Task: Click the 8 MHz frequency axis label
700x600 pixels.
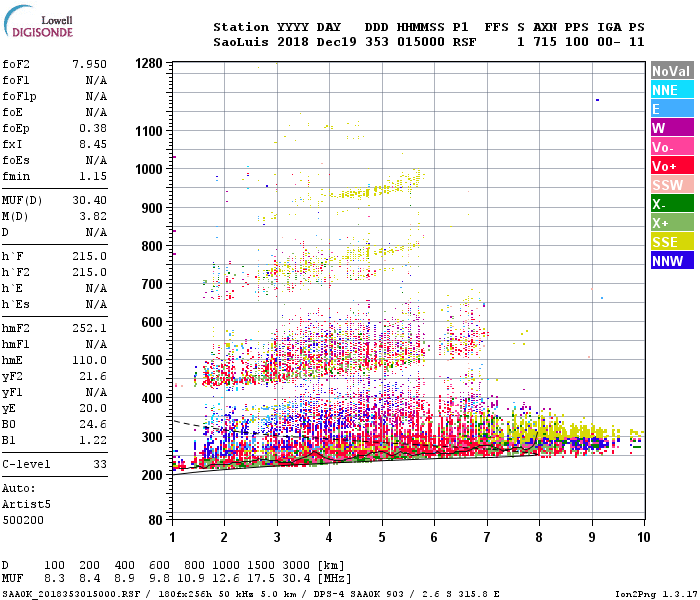Action: point(539,538)
